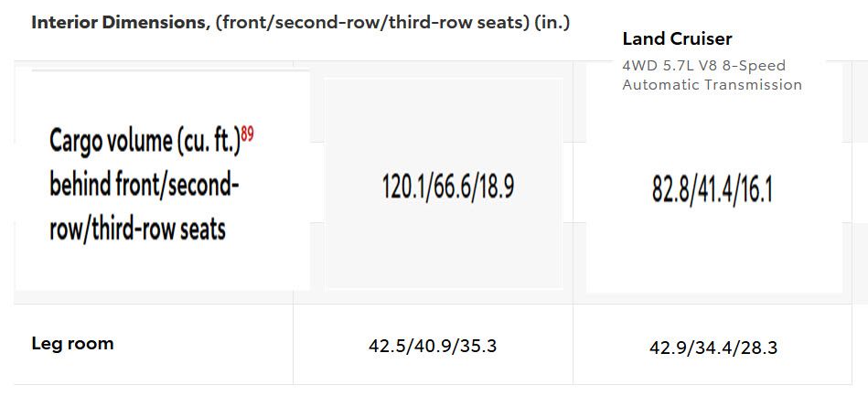The width and height of the screenshot is (868, 396).
Task: Click the Cargo volume (cu. ft.) label
Action: click(x=145, y=143)
